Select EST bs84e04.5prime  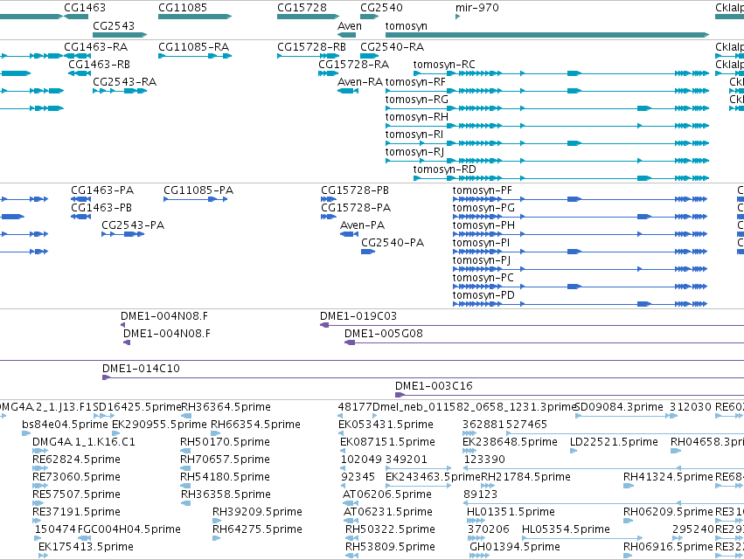click(x=26, y=433)
